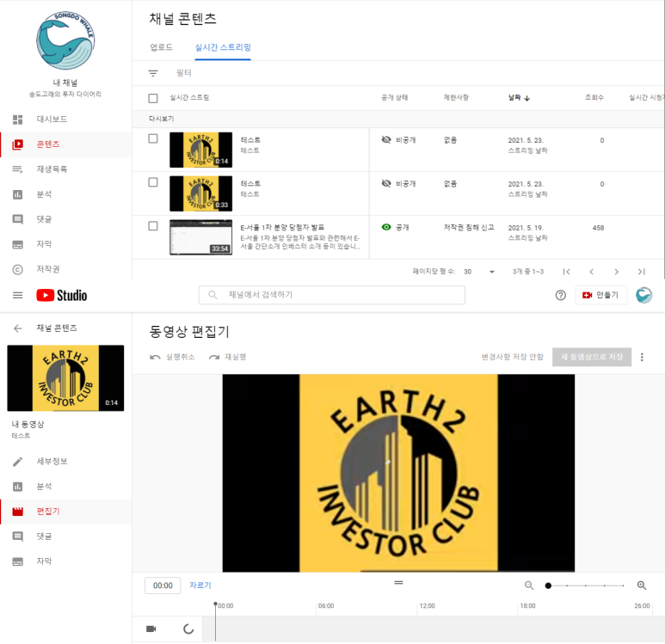Check the second 테스트 video 0:33 row

153,182
